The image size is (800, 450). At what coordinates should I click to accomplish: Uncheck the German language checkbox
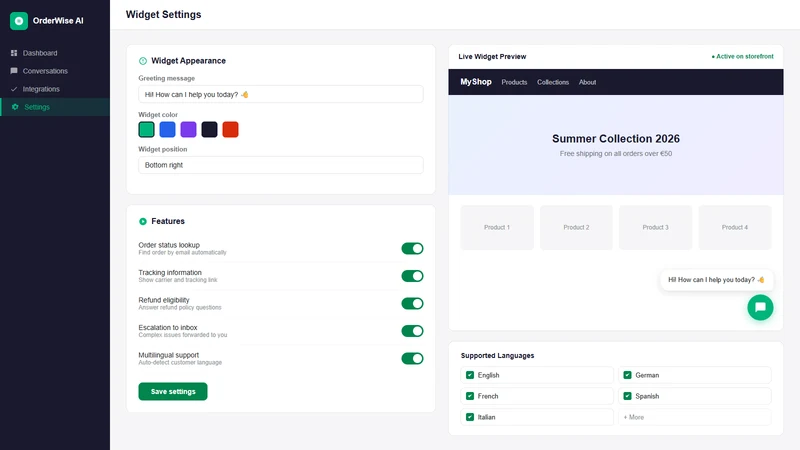point(628,375)
